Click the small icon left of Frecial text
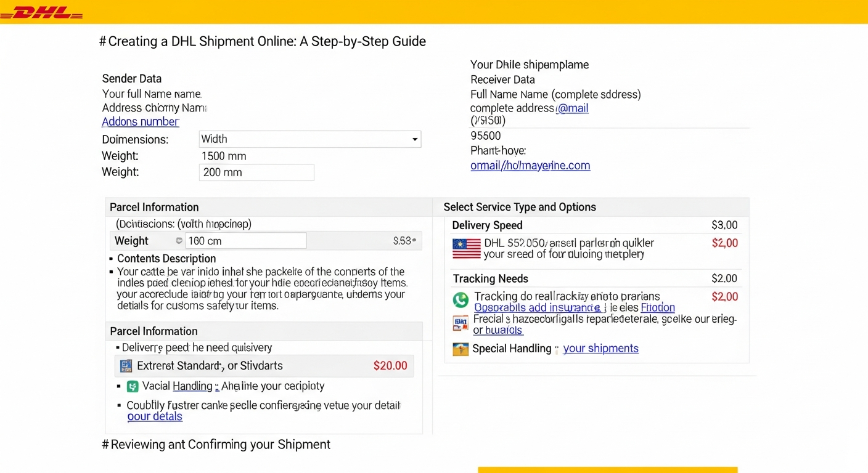 pyautogui.click(x=461, y=322)
